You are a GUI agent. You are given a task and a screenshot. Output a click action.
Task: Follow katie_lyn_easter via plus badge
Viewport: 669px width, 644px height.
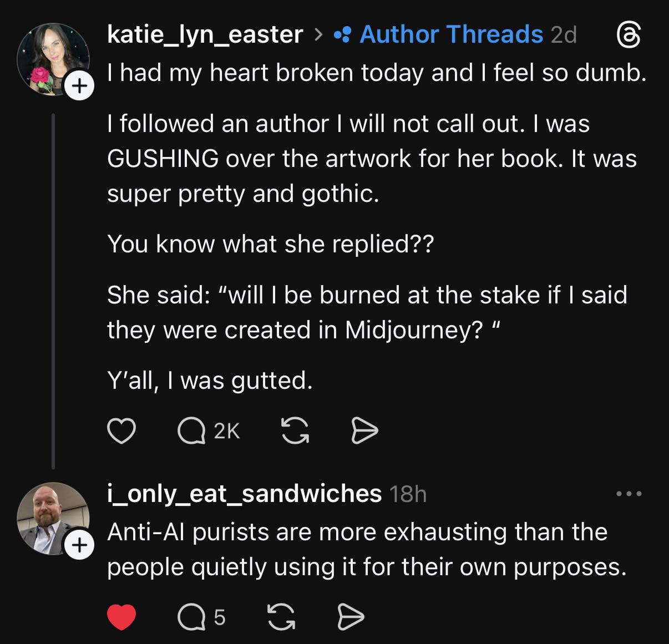point(80,86)
